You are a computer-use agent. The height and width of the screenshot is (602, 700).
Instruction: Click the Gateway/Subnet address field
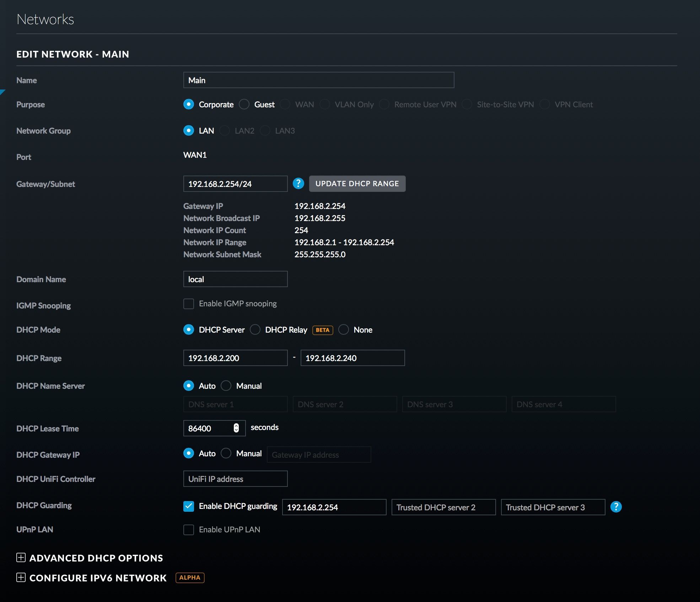coord(235,184)
